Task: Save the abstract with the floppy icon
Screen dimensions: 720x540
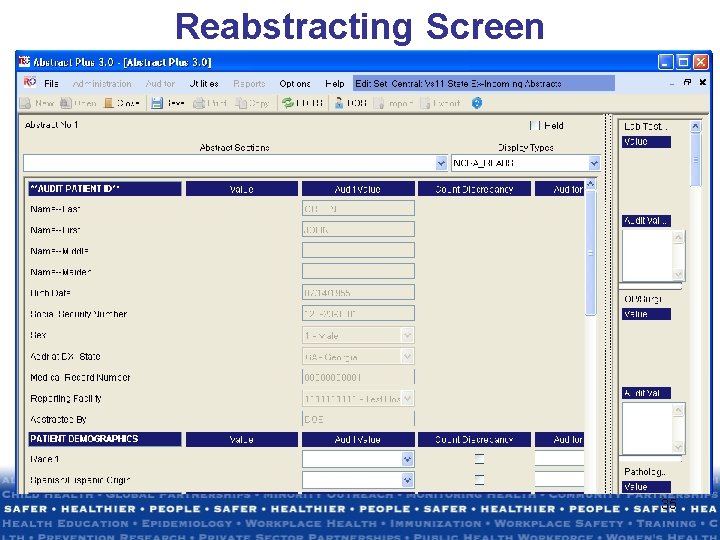Action: pos(157,103)
